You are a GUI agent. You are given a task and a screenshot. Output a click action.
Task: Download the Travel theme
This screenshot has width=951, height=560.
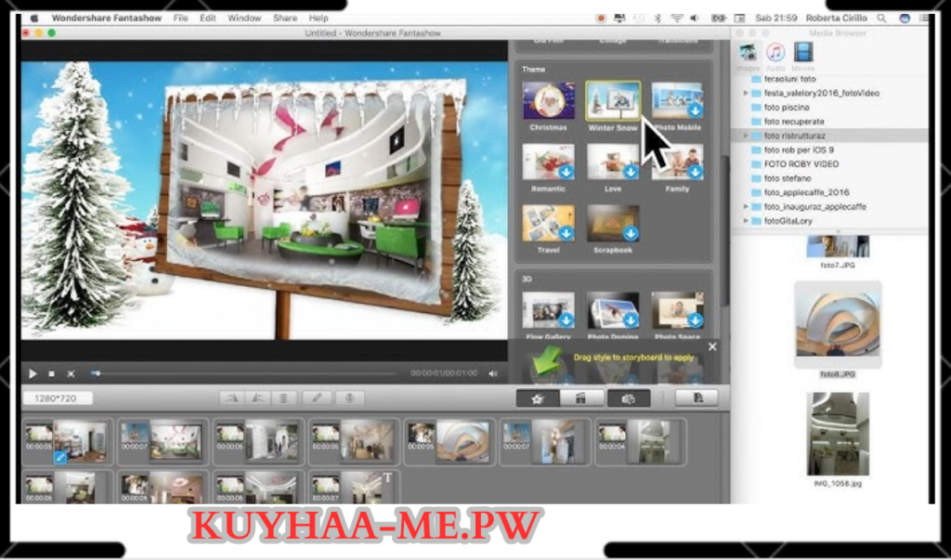566,233
